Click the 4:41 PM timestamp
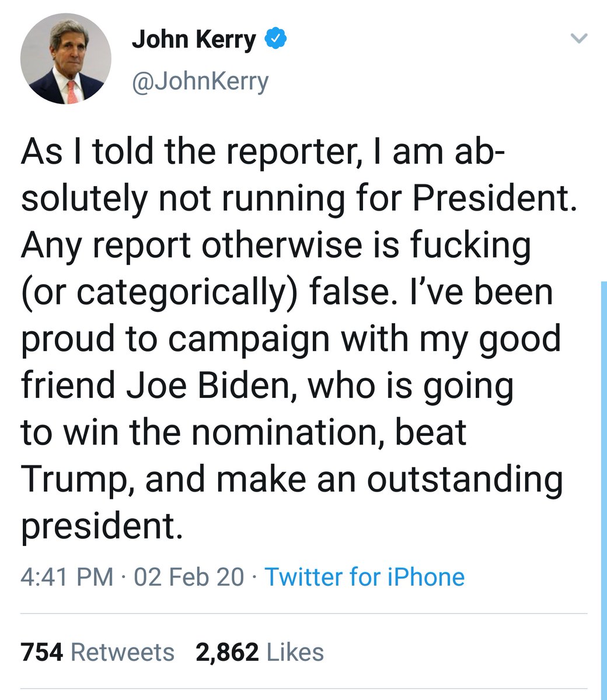 pyautogui.click(x=67, y=577)
